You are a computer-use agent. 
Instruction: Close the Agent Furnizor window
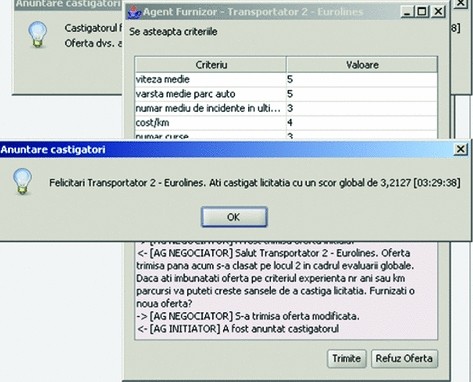tap(439, 12)
